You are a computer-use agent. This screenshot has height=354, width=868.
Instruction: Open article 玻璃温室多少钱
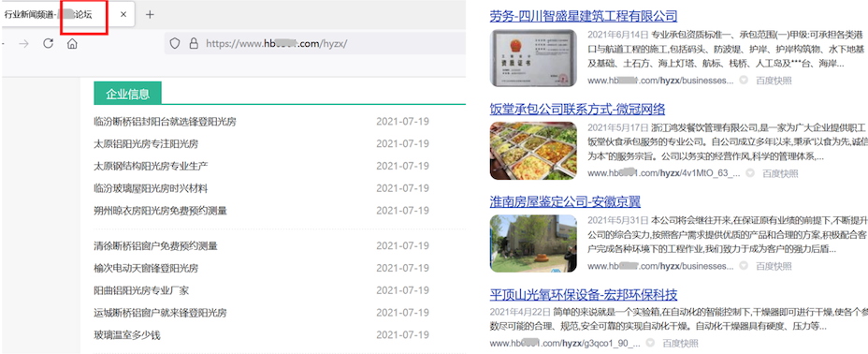(x=127, y=335)
